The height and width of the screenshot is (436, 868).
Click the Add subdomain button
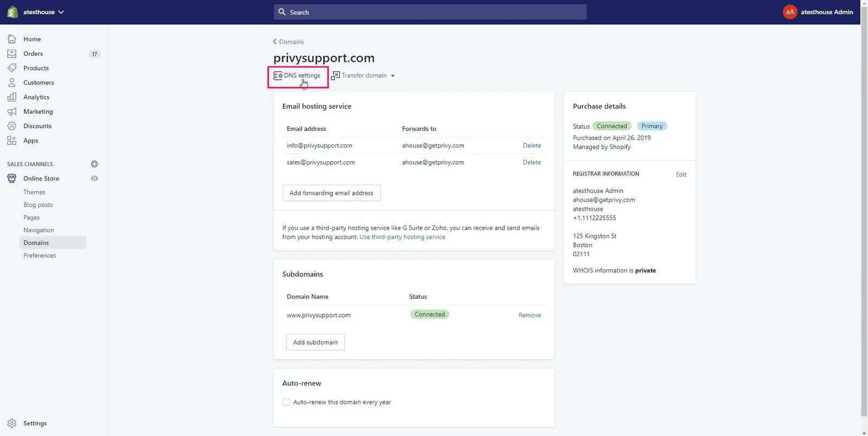(315, 342)
